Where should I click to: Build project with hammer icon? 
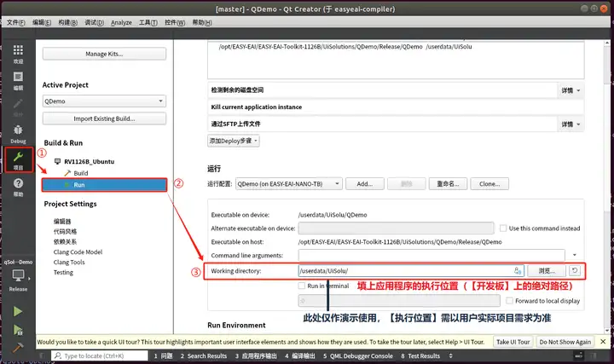click(x=18, y=348)
